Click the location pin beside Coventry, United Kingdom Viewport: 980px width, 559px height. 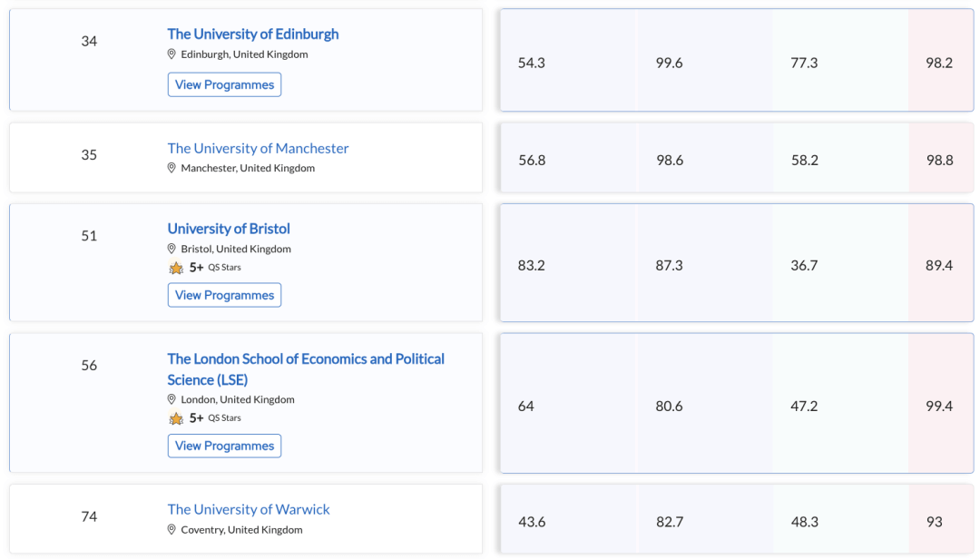(171, 530)
